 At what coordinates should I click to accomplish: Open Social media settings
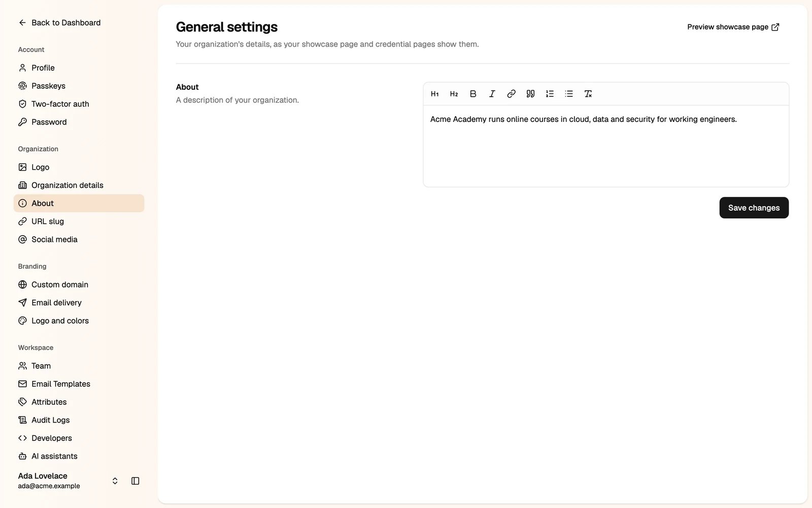click(79, 239)
